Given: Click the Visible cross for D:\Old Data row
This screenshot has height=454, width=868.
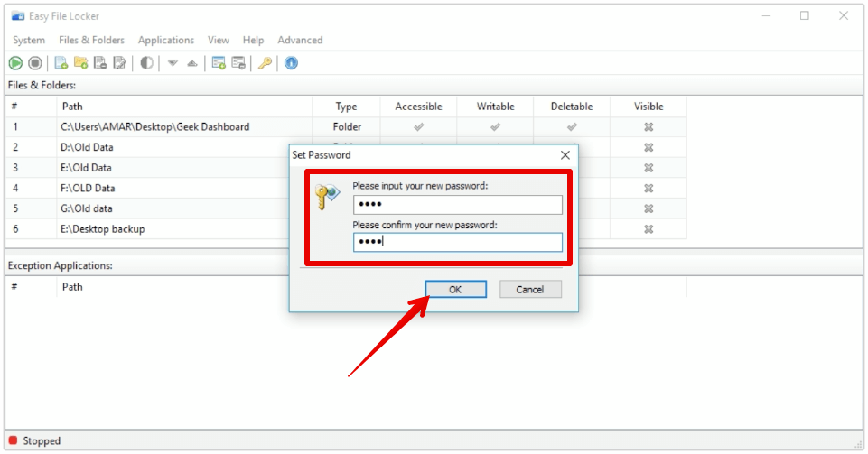Looking at the screenshot, I should 649,148.
